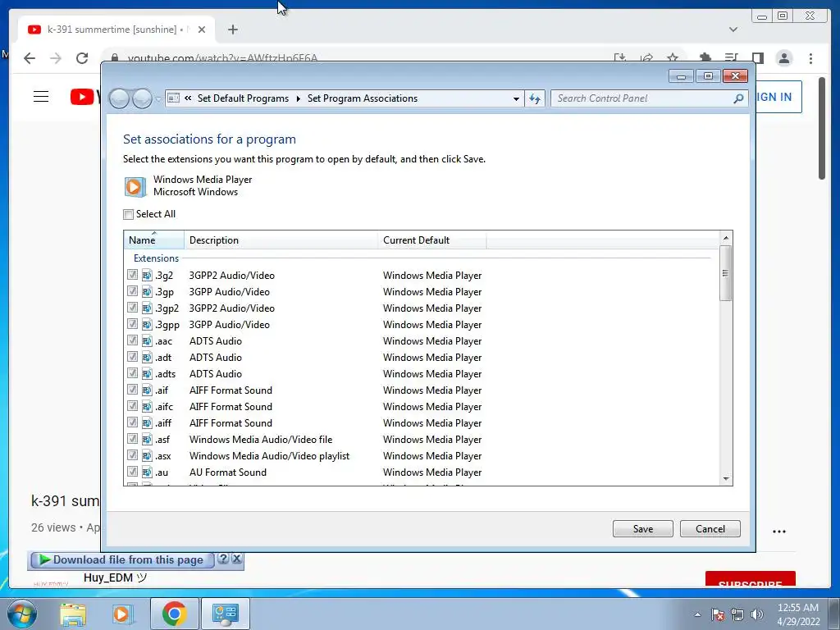Image resolution: width=840 pixels, height=630 pixels.
Task: Switch to Chrome in the taskbar
Action: click(x=174, y=614)
